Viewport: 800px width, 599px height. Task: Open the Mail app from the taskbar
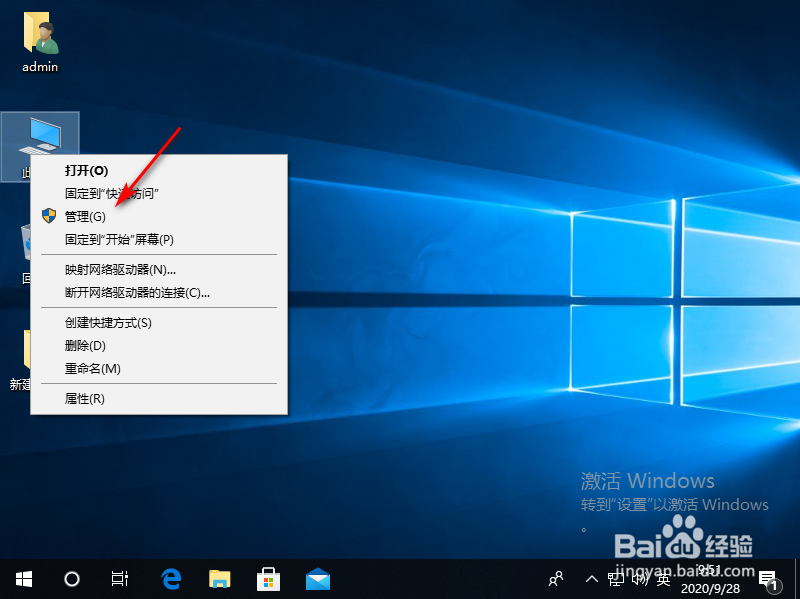point(317,578)
